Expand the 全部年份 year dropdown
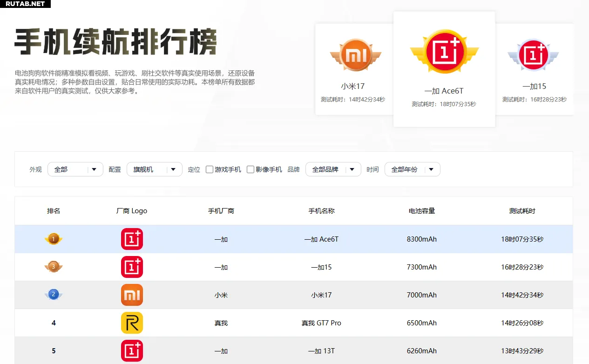This screenshot has height=364, width=589. [412, 169]
